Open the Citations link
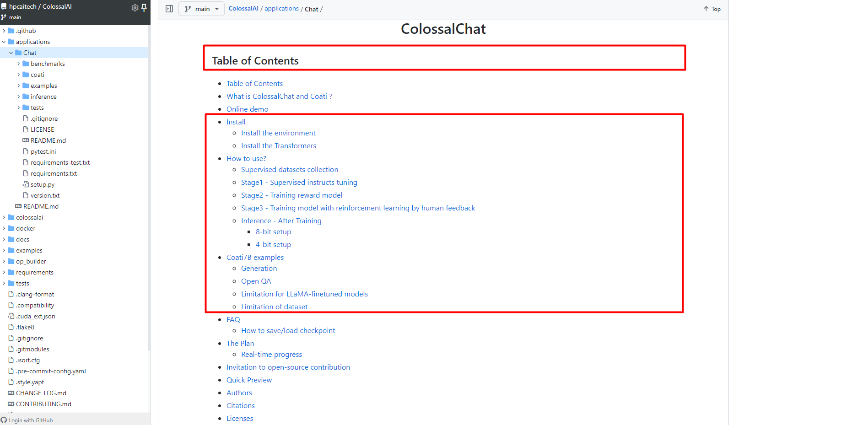 coord(241,405)
